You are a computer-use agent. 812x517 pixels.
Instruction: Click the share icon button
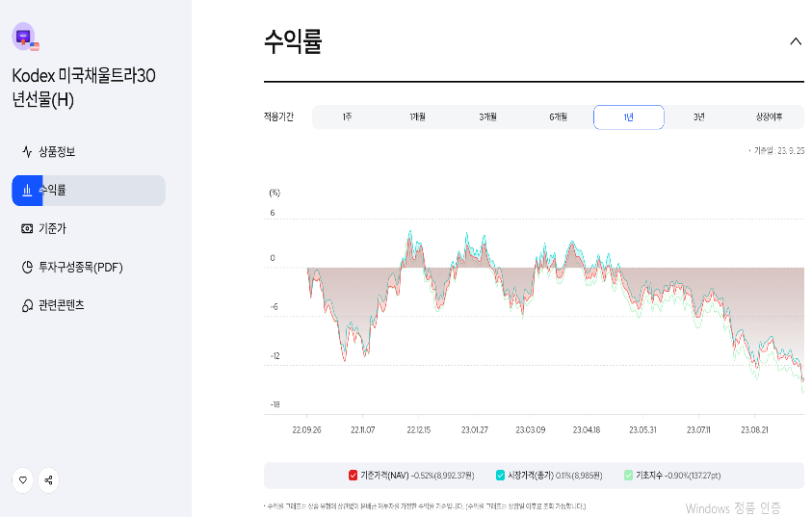48,479
